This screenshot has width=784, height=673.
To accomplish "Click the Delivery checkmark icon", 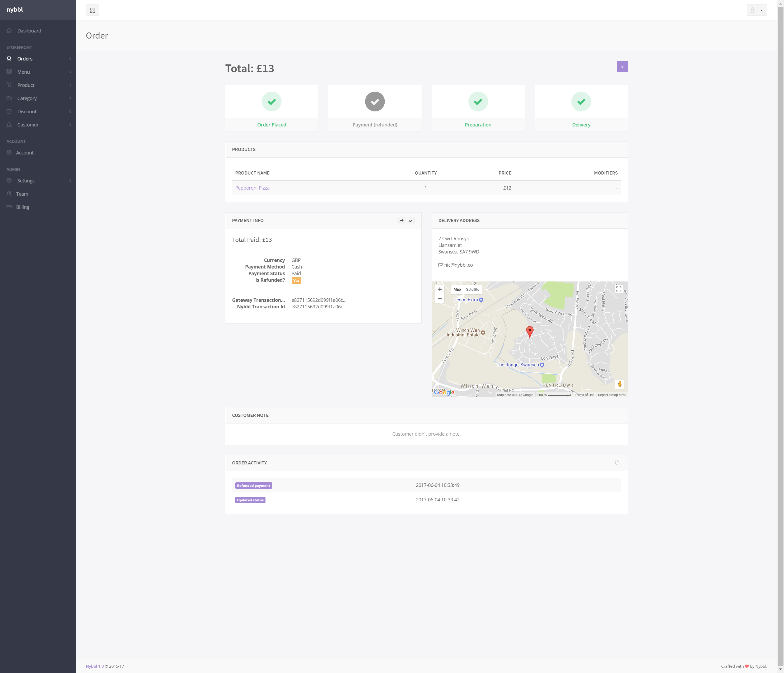I will [581, 102].
